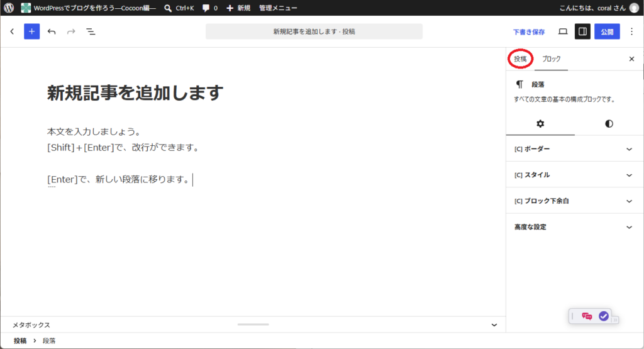
Task: Click the paragraph beginning [Enter]で
Action: pos(119,179)
